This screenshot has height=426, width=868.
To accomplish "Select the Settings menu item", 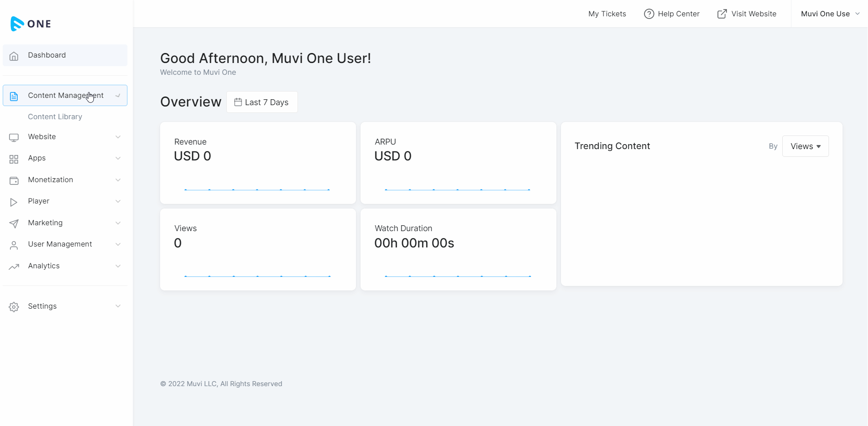I will (65, 306).
